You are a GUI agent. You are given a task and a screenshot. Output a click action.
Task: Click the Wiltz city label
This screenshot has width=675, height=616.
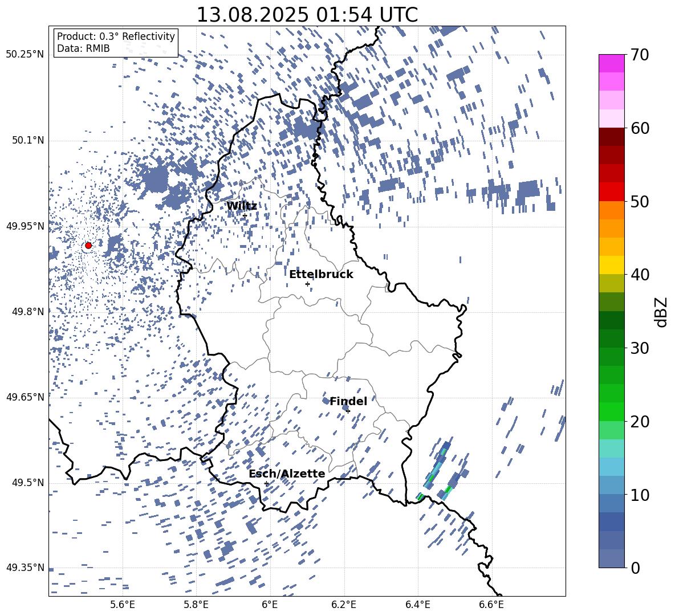(x=242, y=206)
